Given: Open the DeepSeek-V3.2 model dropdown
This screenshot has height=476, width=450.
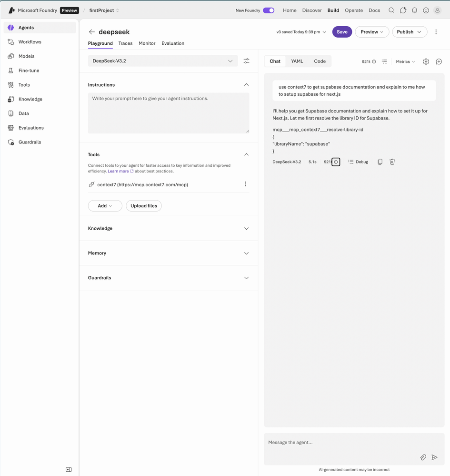Looking at the screenshot, I should point(163,61).
